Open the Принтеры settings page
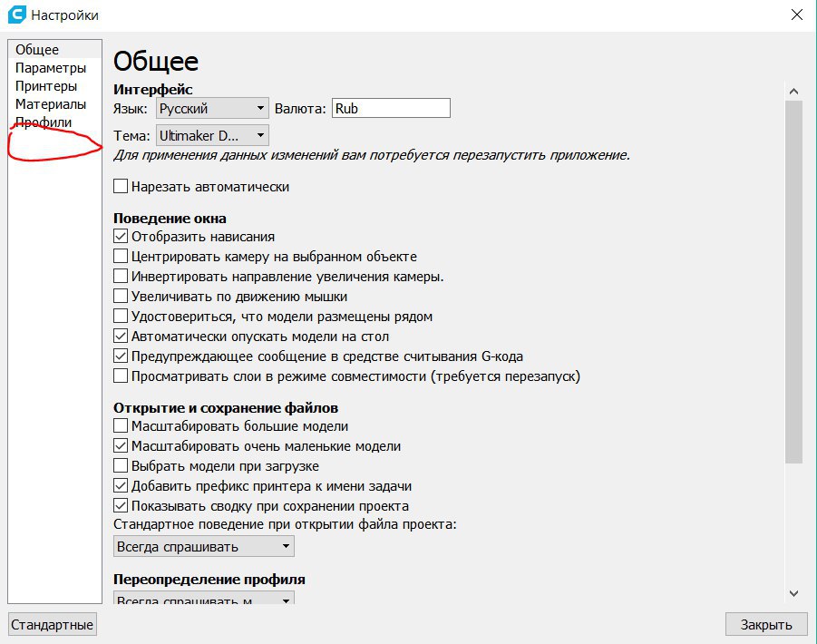 click(x=54, y=86)
